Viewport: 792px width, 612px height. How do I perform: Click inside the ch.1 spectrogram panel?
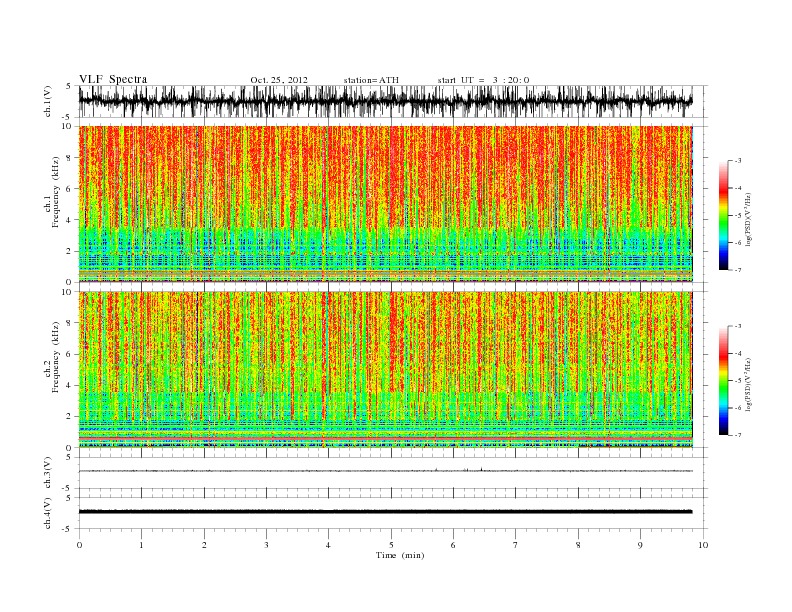[385, 204]
